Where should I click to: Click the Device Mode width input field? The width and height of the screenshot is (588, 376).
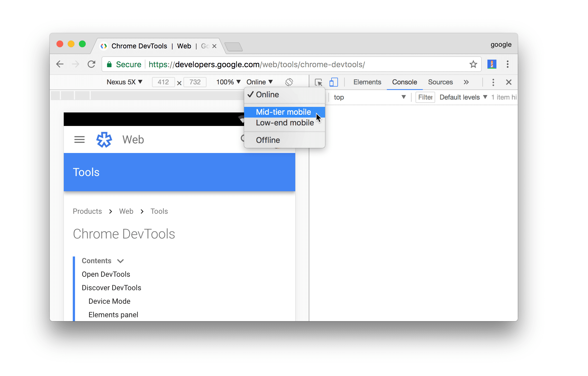[x=163, y=82]
